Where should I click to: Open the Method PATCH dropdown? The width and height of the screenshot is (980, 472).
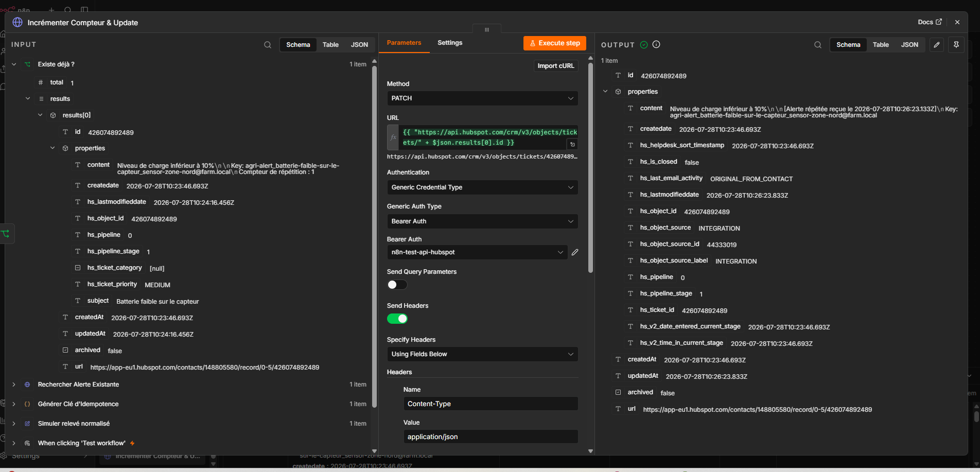tap(482, 98)
